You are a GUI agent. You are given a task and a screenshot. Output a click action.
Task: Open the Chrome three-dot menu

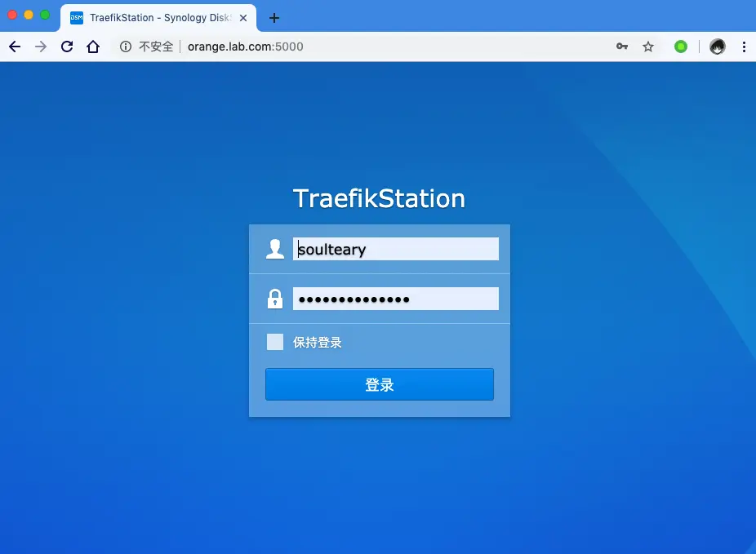click(744, 47)
